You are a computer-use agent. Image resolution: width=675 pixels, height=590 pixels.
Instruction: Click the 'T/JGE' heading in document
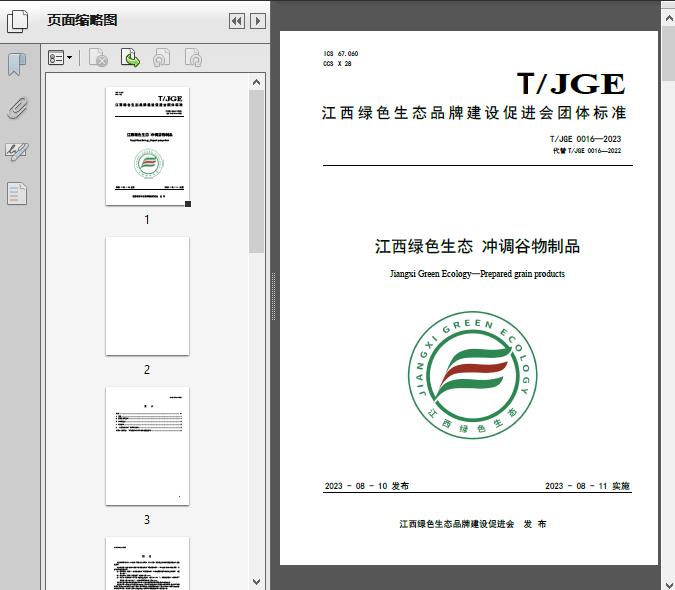571,83
